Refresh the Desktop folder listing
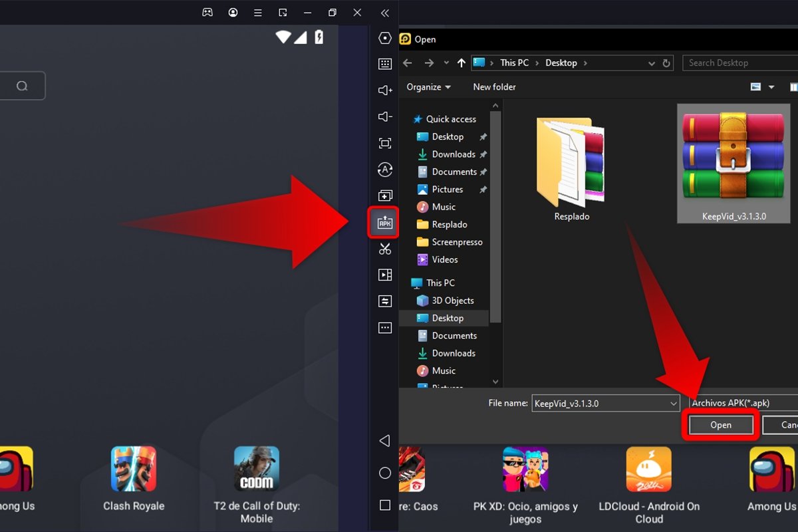Viewport: 798px width, 532px height. pyautogui.click(x=667, y=63)
